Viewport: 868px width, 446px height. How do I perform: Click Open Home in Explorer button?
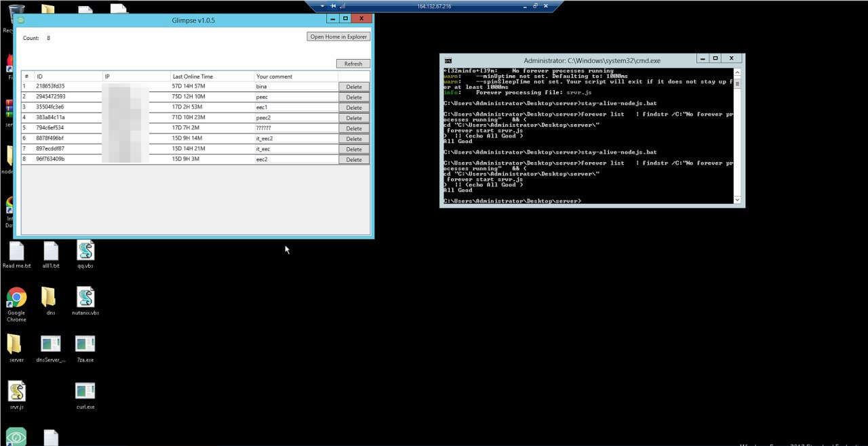[338, 37]
